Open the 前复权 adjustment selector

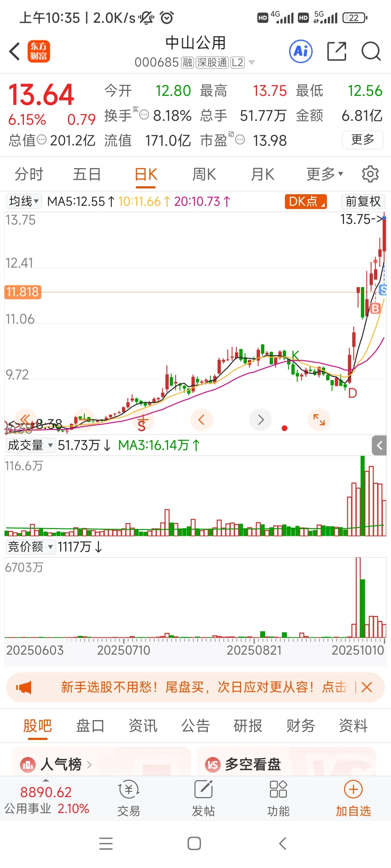[x=363, y=201]
